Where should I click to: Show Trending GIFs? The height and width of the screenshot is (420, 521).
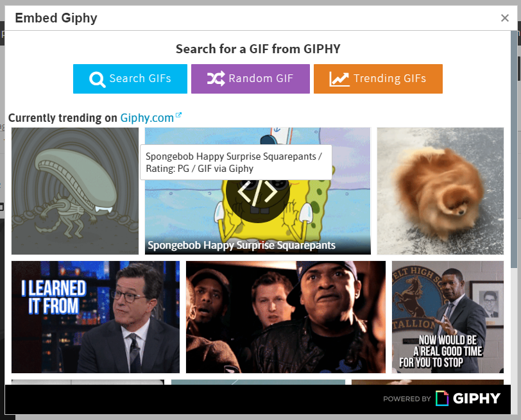pyautogui.click(x=378, y=79)
